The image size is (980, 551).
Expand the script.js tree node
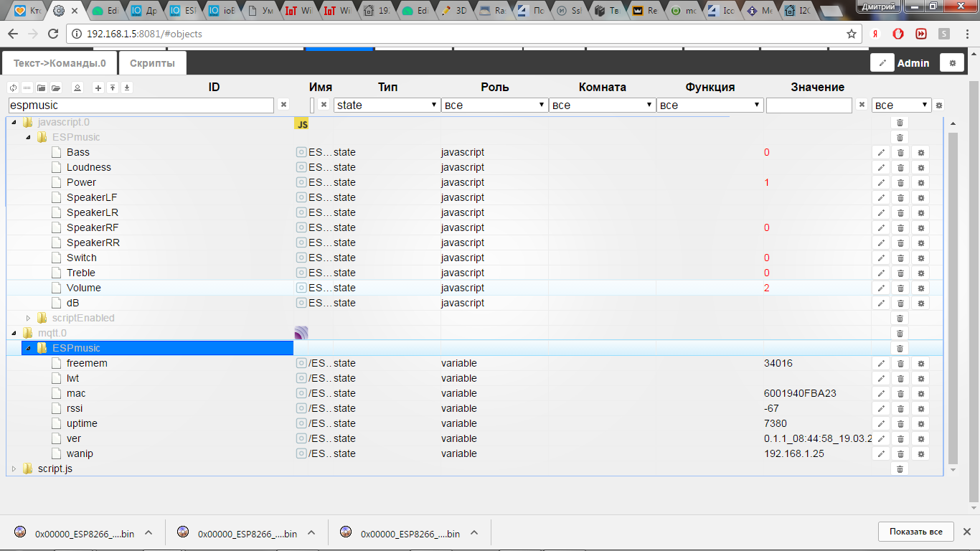point(14,469)
